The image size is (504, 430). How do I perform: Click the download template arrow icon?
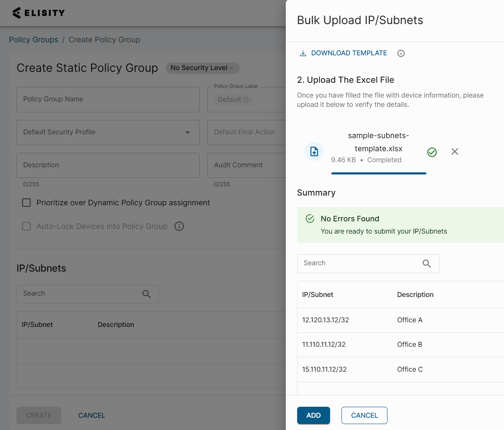pyautogui.click(x=303, y=53)
